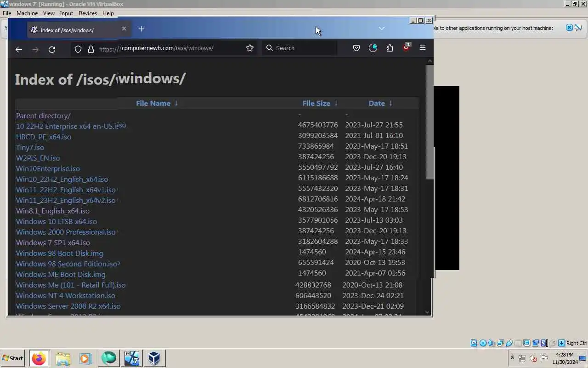Click Windows Me (101 - Retail Full).iso
This screenshot has height=368, width=588.
[71, 285]
